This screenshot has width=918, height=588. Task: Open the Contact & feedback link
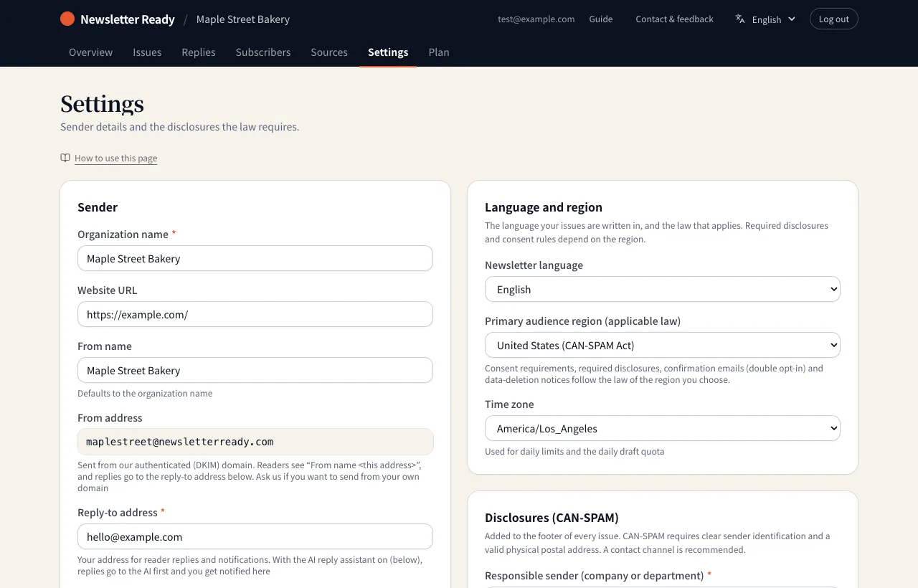(674, 19)
